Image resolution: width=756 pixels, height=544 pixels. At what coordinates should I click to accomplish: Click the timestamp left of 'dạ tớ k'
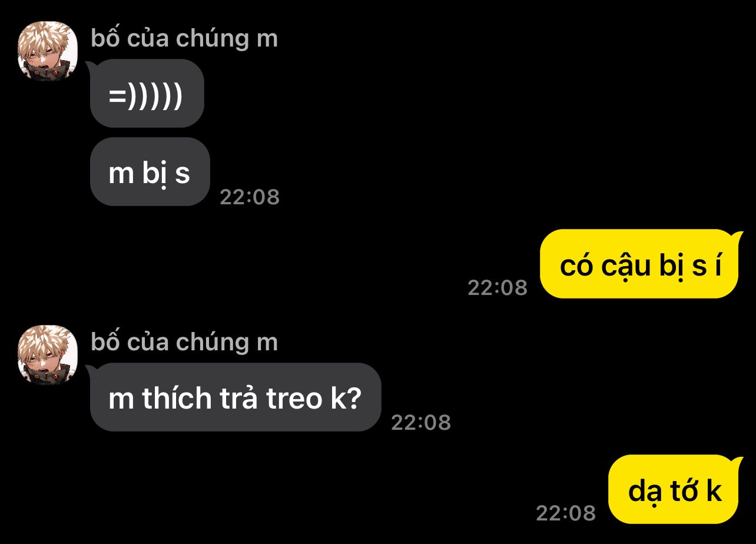pos(566,513)
